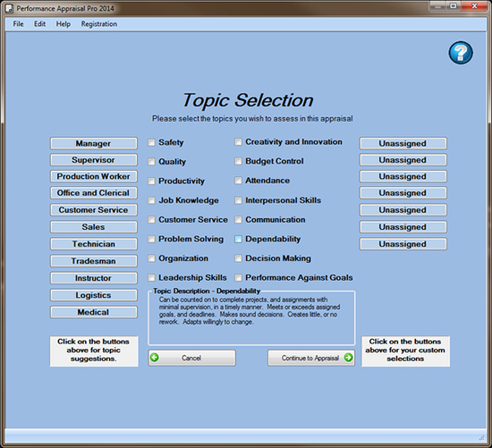Click the first Unassigned custom button
The image size is (492, 448).
tap(403, 143)
